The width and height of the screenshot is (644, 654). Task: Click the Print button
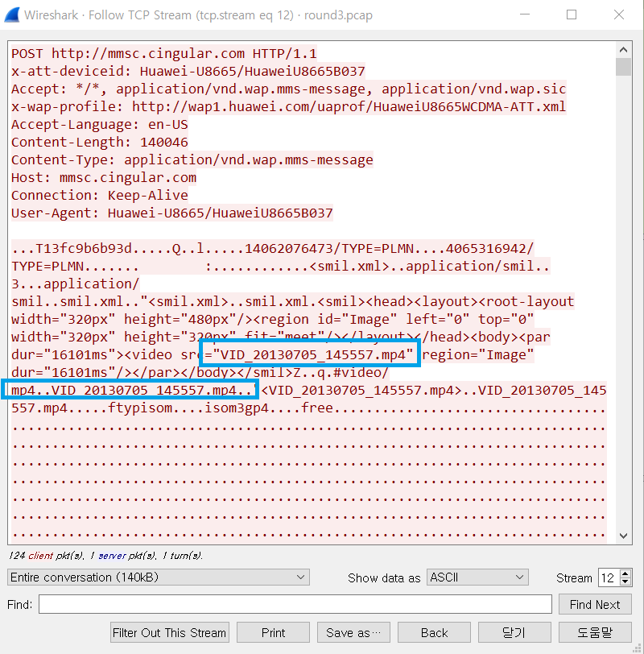point(273,633)
